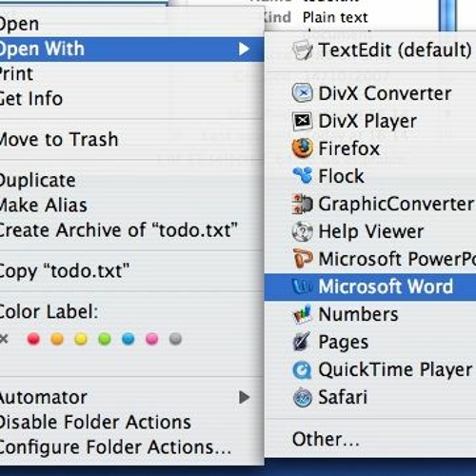Open the Automator menu entry
The height and width of the screenshot is (476, 476).
pos(131,397)
